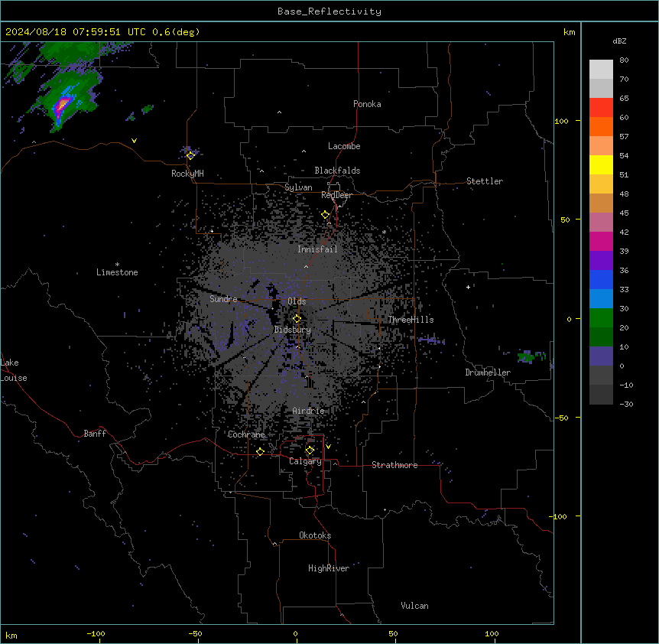Click the Olds city label

pyautogui.click(x=297, y=301)
